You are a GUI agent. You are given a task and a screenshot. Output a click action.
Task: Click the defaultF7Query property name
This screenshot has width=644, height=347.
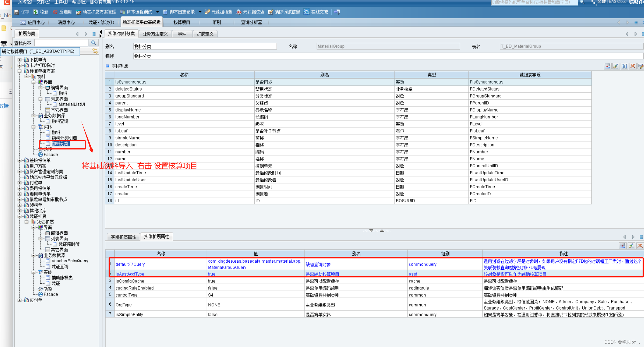pos(130,264)
